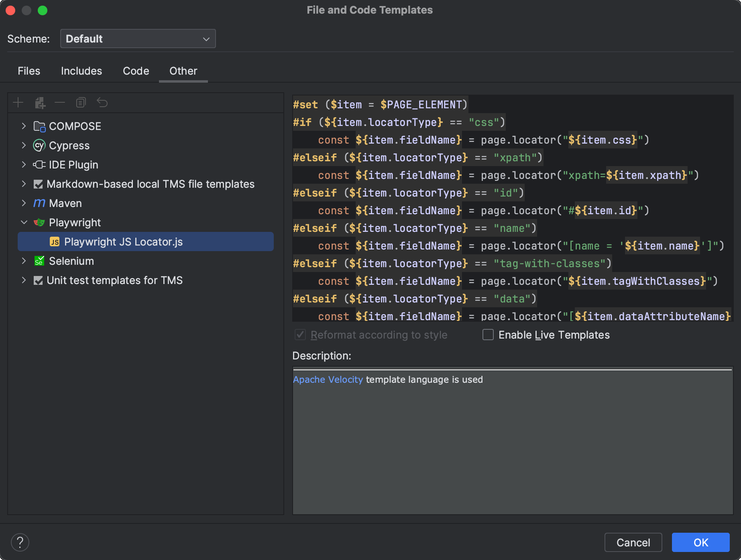Image resolution: width=741 pixels, height=560 pixels.
Task: Uncheck Reformat according to style
Action: coord(300,335)
